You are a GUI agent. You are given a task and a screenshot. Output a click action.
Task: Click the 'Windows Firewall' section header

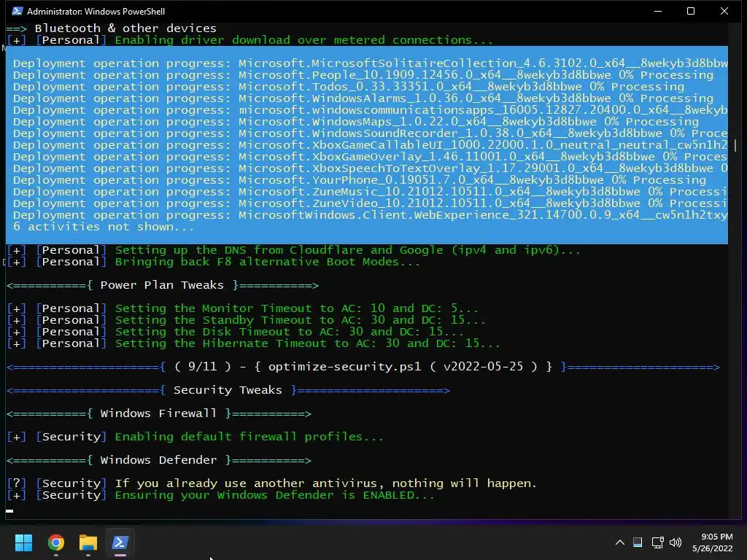coord(158,413)
